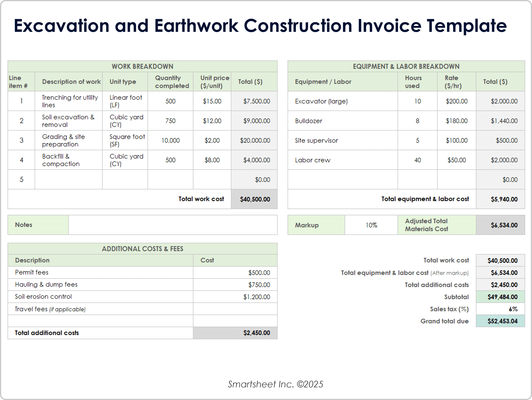Image resolution: width=532 pixels, height=400 pixels.
Task: Select the 'Backfill & compaction' cell
Action: point(68,160)
